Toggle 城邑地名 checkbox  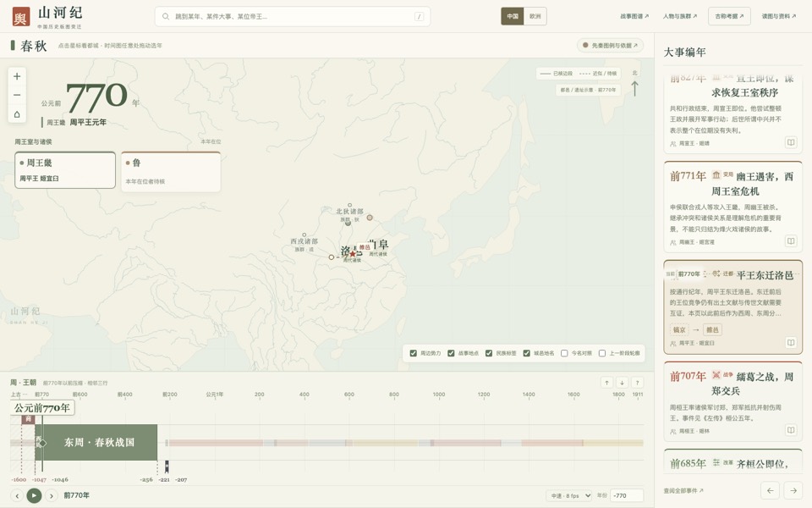(527, 353)
